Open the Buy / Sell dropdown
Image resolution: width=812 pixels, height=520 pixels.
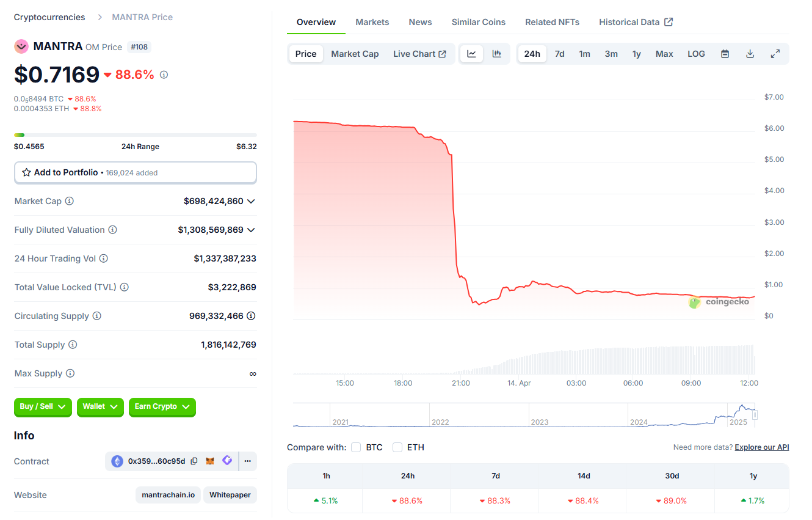tap(43, 407)
